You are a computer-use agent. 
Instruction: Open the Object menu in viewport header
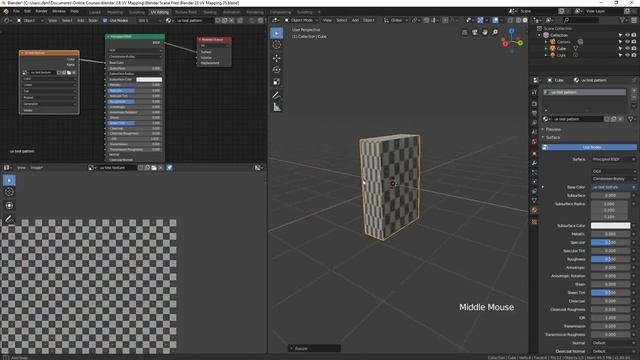point(369,20)
